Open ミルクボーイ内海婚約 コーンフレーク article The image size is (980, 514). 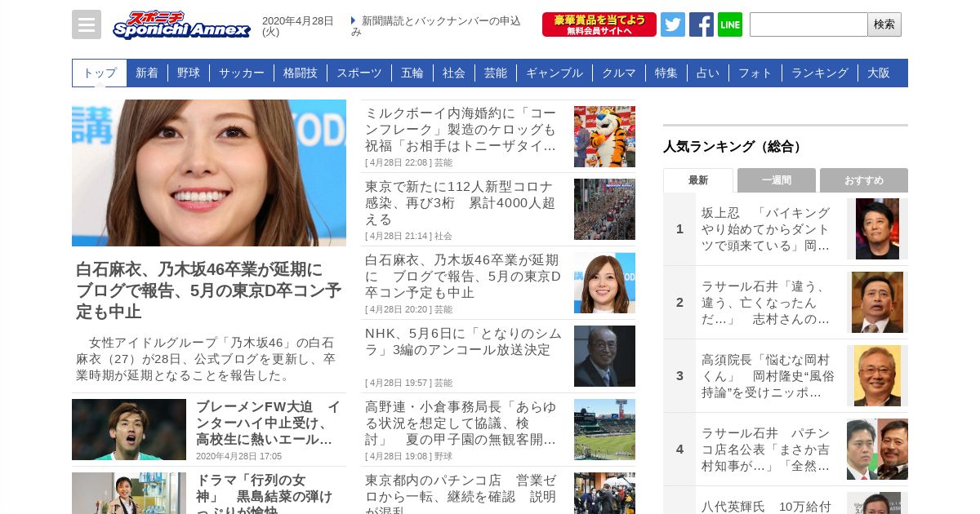coord(461,130)
